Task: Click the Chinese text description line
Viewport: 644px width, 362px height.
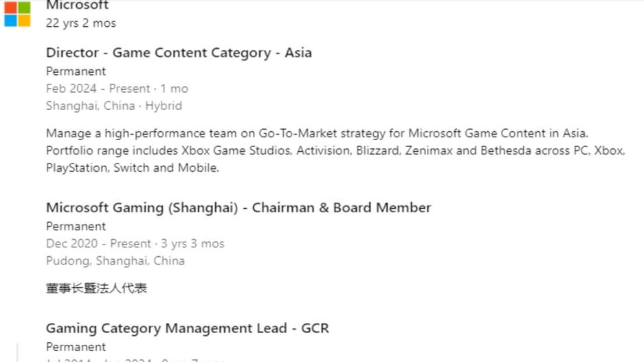Action: click(96, 289)
